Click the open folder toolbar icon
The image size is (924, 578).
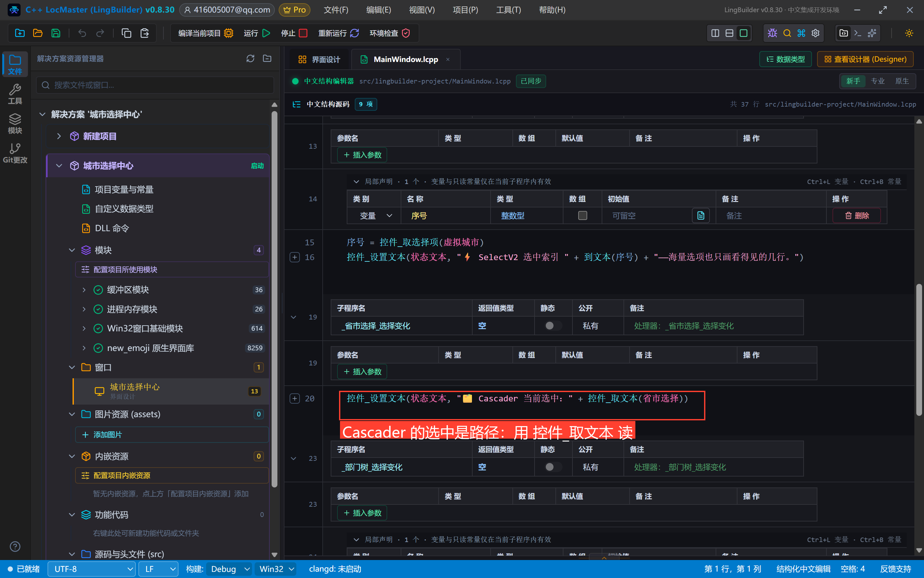tap(38, 33)
